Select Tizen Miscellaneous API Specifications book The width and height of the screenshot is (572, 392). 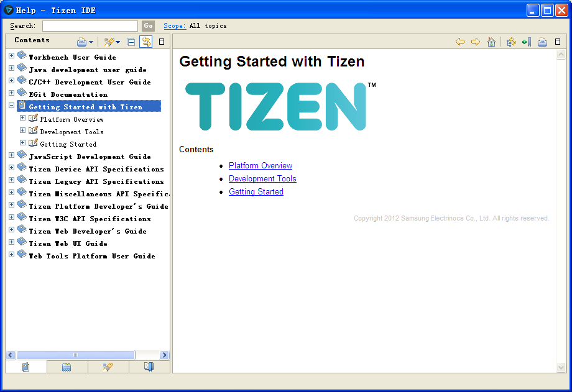[x=99, y=194]
